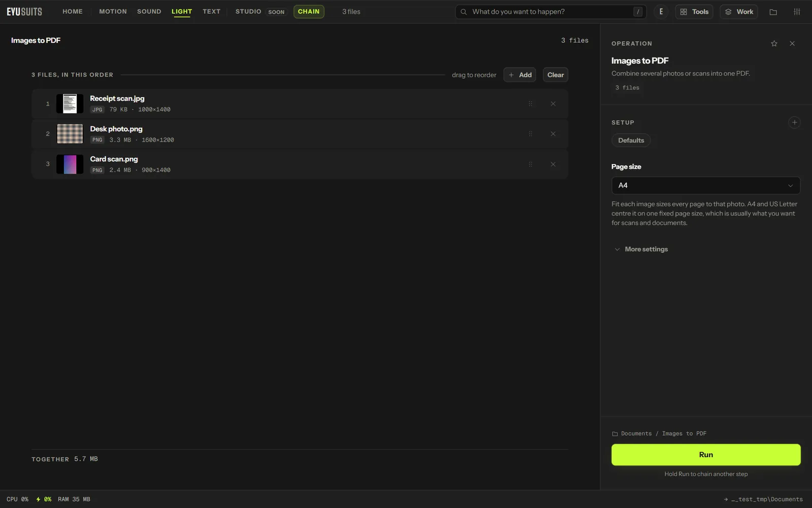Focus the 'What do you want to happen?' field
This screenshot has height=508, width=812.
551,12
